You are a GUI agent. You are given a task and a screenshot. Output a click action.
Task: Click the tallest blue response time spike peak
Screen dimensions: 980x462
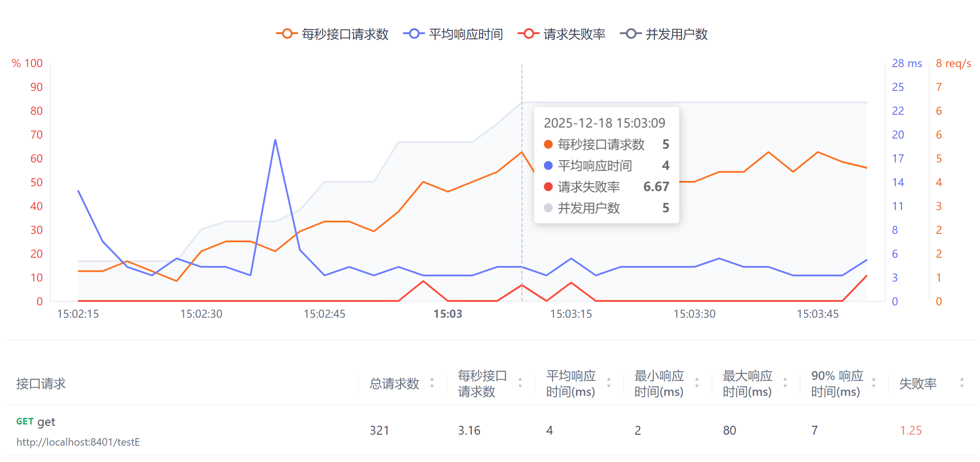coord(275,140)
